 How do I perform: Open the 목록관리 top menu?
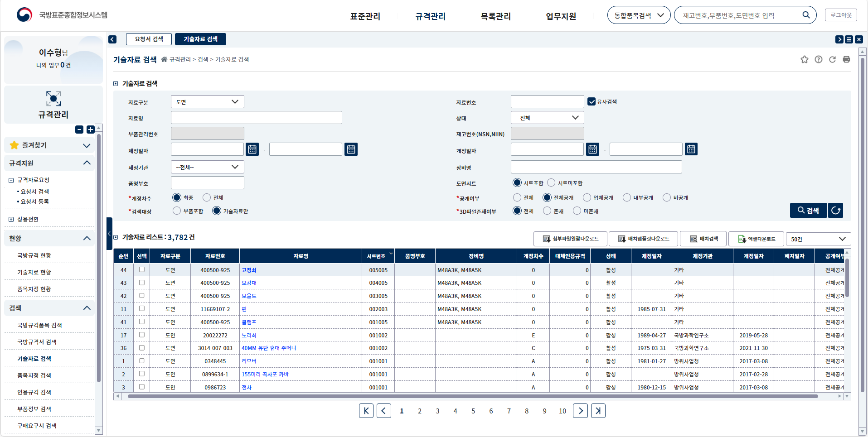coord(495,16)
